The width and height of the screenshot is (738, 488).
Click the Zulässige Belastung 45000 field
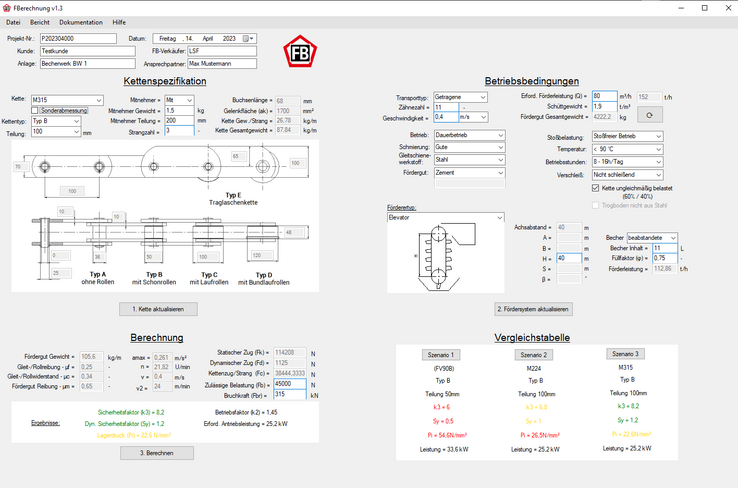[290, 384]
